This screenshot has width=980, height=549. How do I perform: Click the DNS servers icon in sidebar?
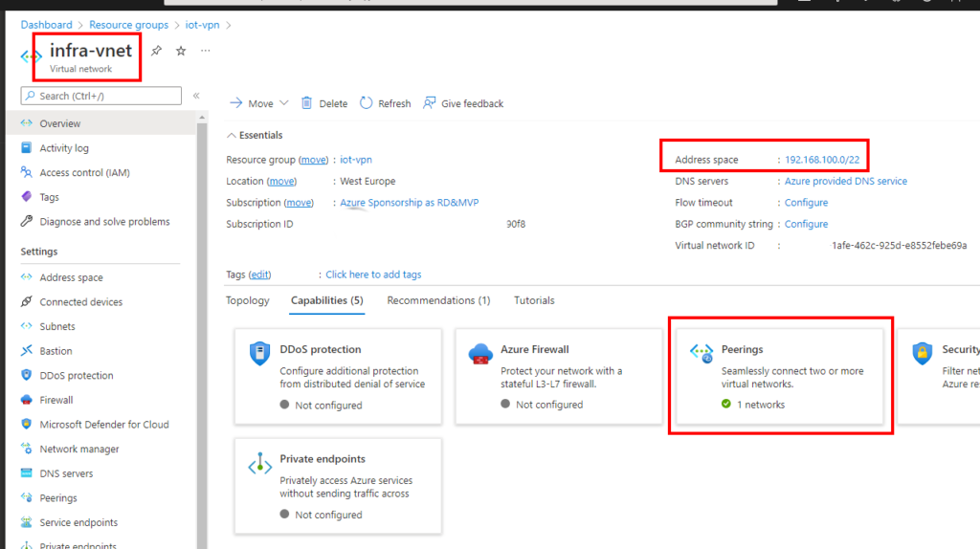(x=26, y=472)
